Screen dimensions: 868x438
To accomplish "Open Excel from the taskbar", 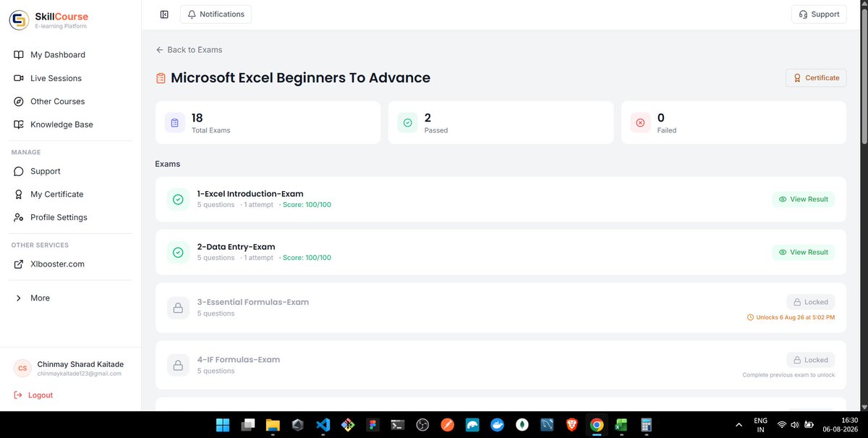I will pos(621,425).
